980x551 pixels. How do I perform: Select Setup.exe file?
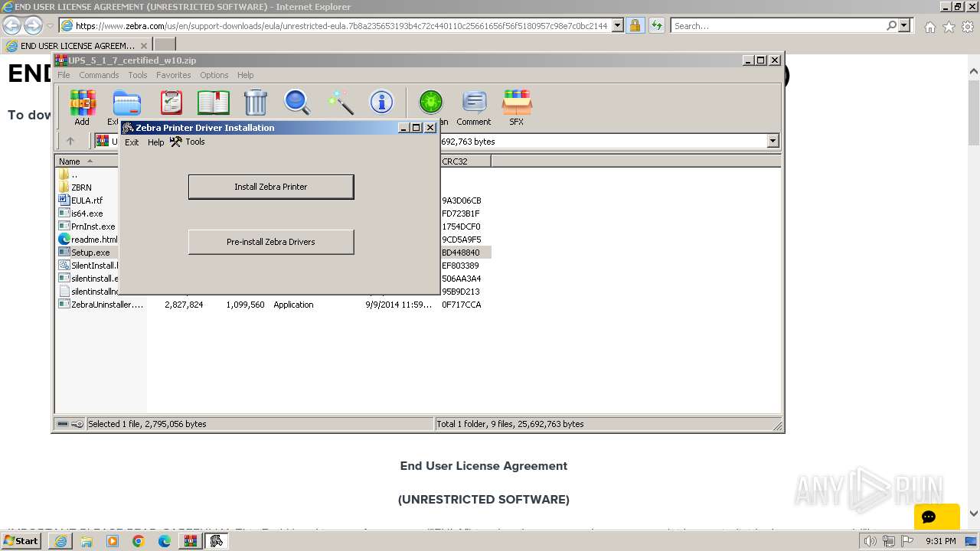(x=84, y=253)
